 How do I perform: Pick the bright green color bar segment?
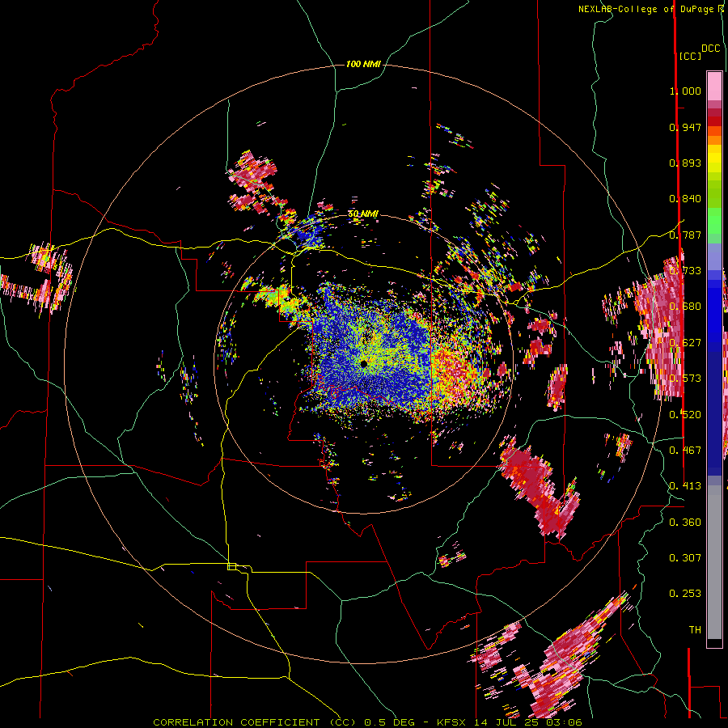coord(714,220)
